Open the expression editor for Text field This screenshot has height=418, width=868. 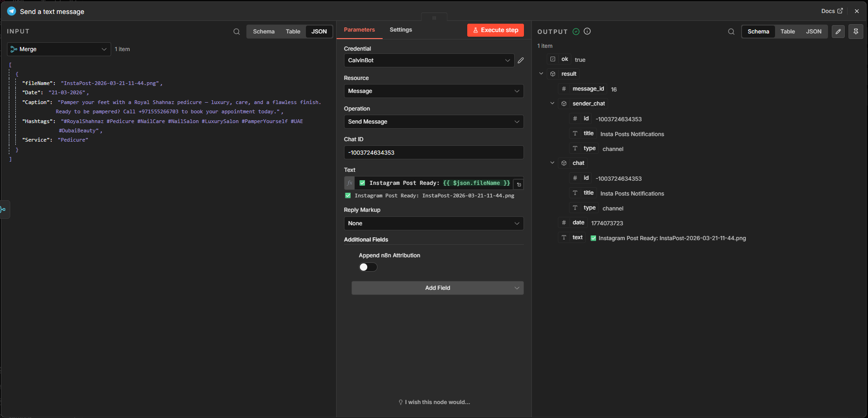519,184
